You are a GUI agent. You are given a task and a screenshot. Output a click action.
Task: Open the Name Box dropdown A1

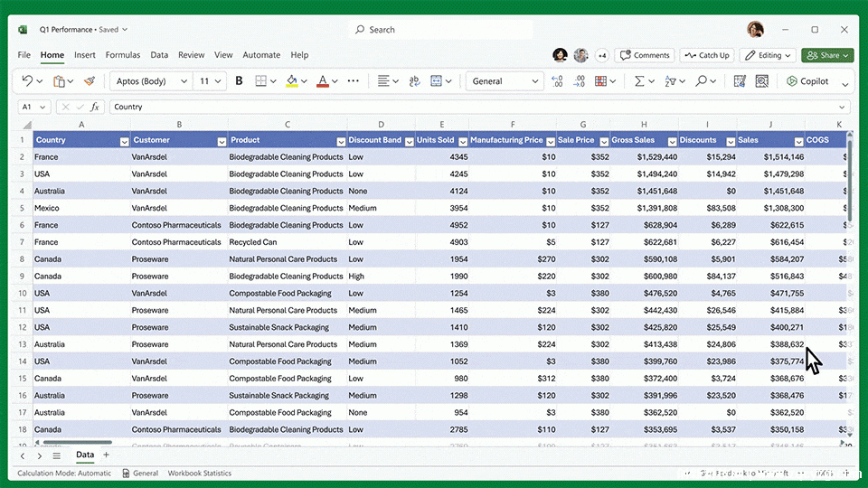(42, 107)
